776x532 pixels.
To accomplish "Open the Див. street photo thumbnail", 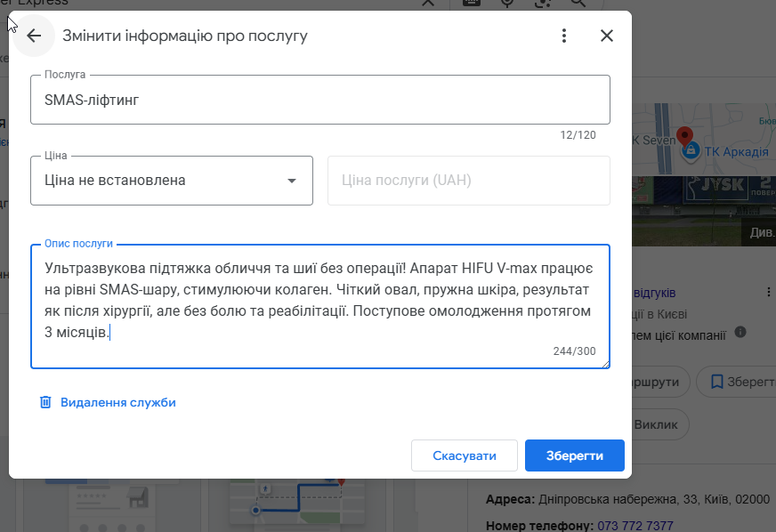I will pyautogui.click(x=704, y=211).
